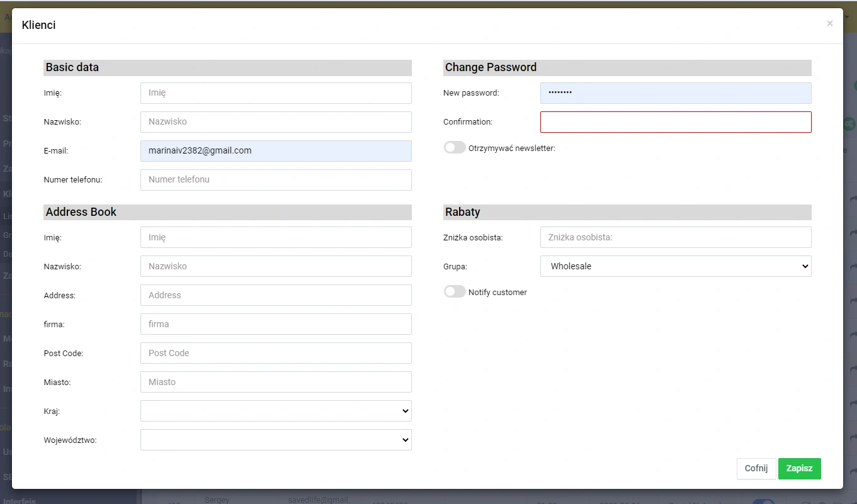Image resolution: width=857 pixels, height=504 pixels.
Task: Click the Nazwisko field in Address Book
Action: pos(276,266)
